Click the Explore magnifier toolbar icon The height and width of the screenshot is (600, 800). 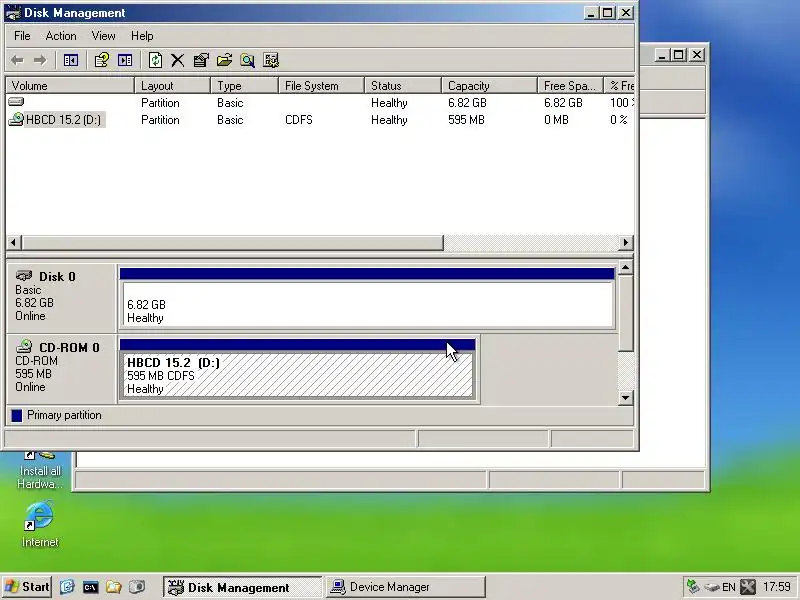[x=247, y=60]
